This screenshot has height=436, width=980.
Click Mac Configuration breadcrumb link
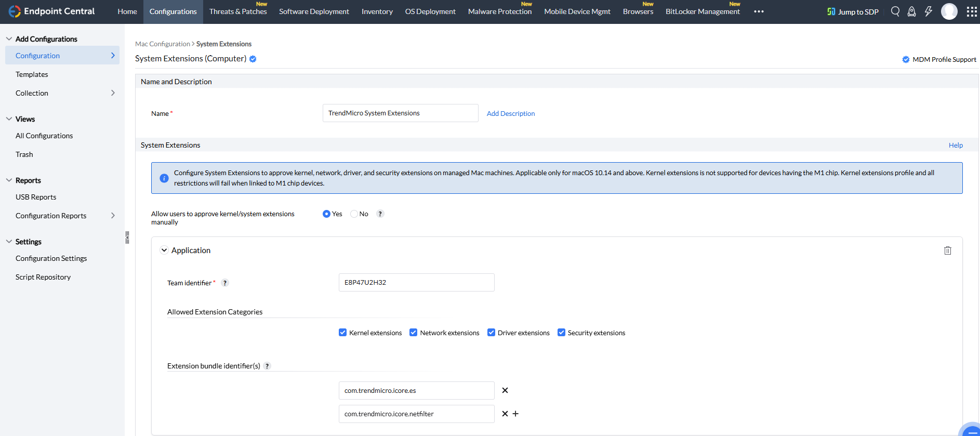[x=163, y=44]
